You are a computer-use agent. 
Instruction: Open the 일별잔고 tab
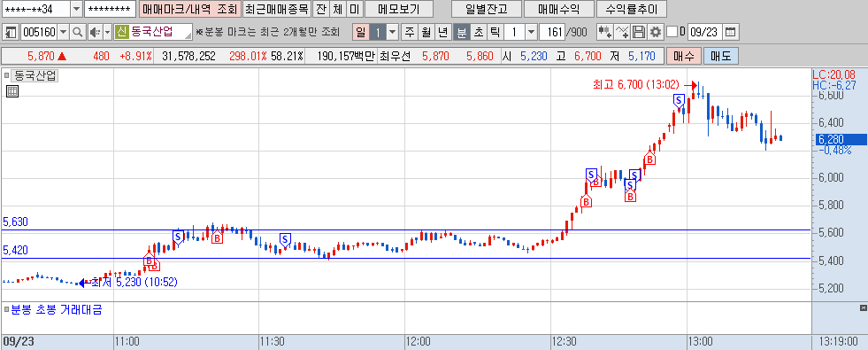tap(487, 10)
